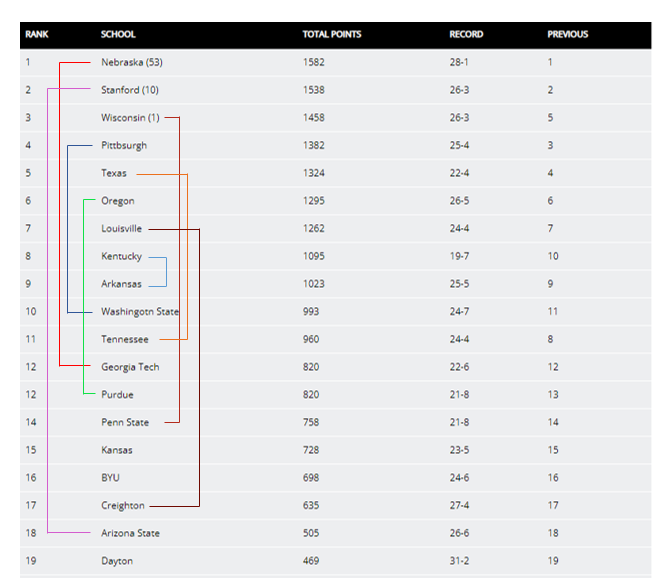Screen dimensions: 669x578
Task: Select the Wisconsin (1) school name
Action: [x=130, y=118]
